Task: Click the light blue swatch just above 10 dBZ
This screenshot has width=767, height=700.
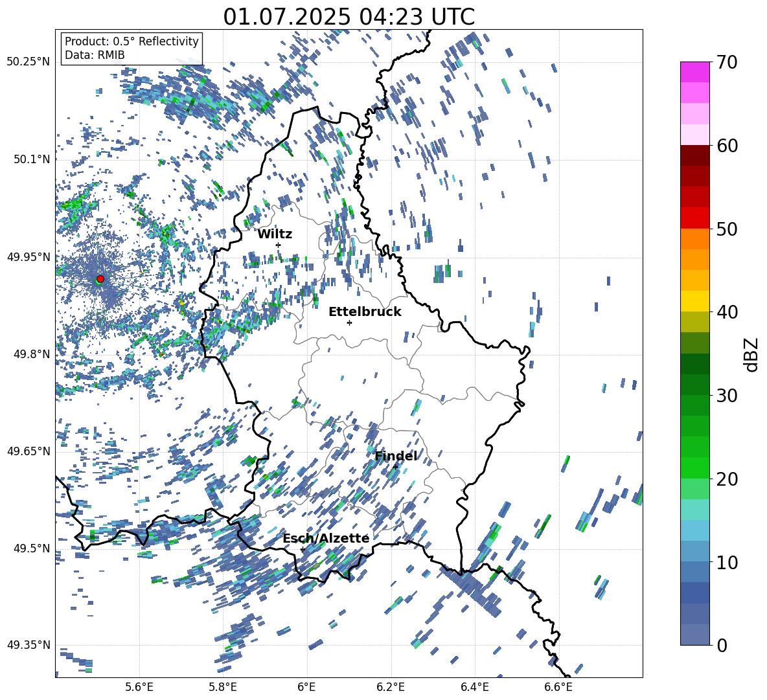Action: click(x=695, y=552)
